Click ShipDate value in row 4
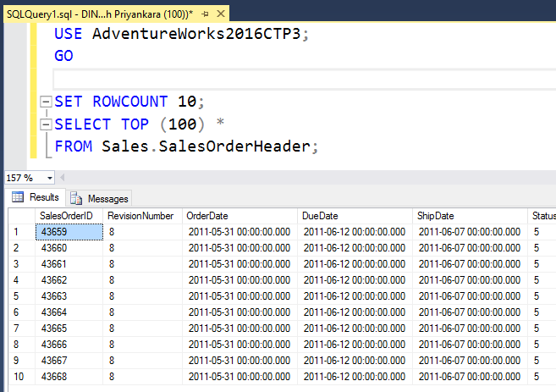The image size is (556, 392). [471, 280]
